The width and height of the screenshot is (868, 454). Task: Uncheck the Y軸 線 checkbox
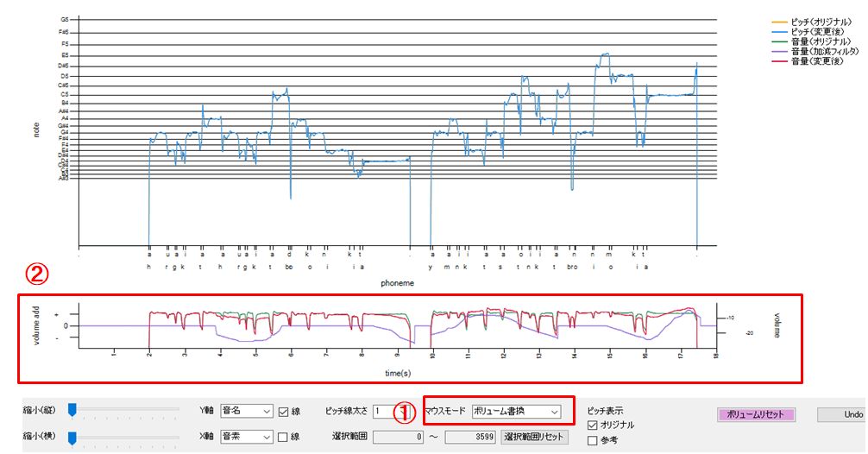[284, 412]
